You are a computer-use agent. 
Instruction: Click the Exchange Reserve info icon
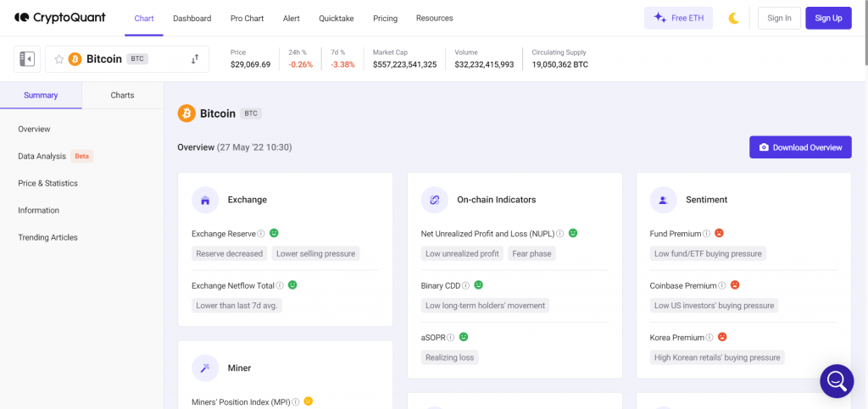[261, 234]
